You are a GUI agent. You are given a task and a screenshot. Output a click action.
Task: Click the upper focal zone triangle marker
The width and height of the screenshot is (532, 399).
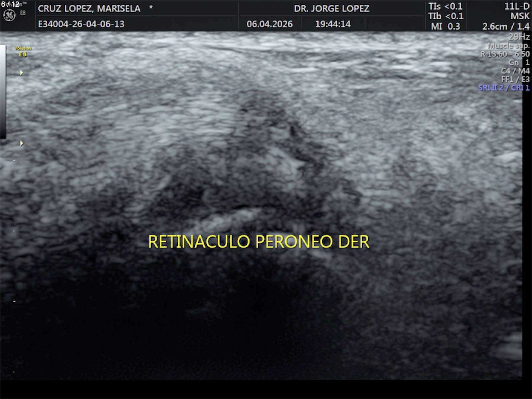pos(21,73)
